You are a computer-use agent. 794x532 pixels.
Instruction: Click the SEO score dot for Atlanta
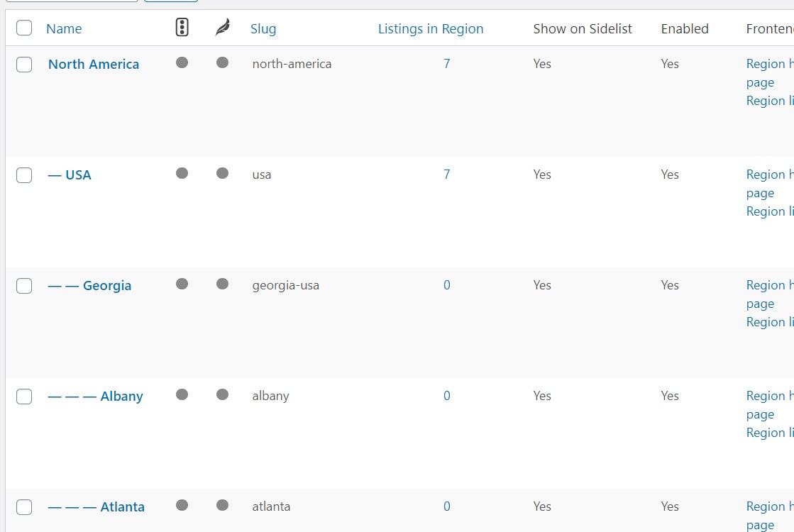pyautogui.click(x=182, y=505)
